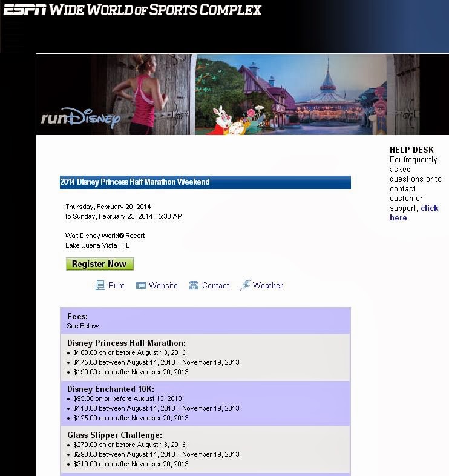Click the 'Fees:' heading
449x476 pixels.
(x=77, y=316)
